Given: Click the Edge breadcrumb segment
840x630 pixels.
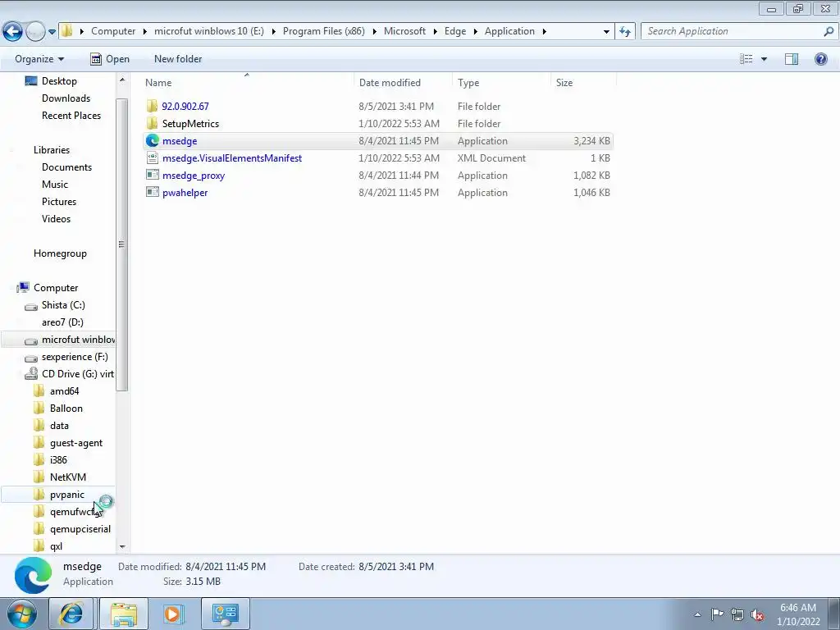Looking at the screenshot, I should tap(454, 31).
